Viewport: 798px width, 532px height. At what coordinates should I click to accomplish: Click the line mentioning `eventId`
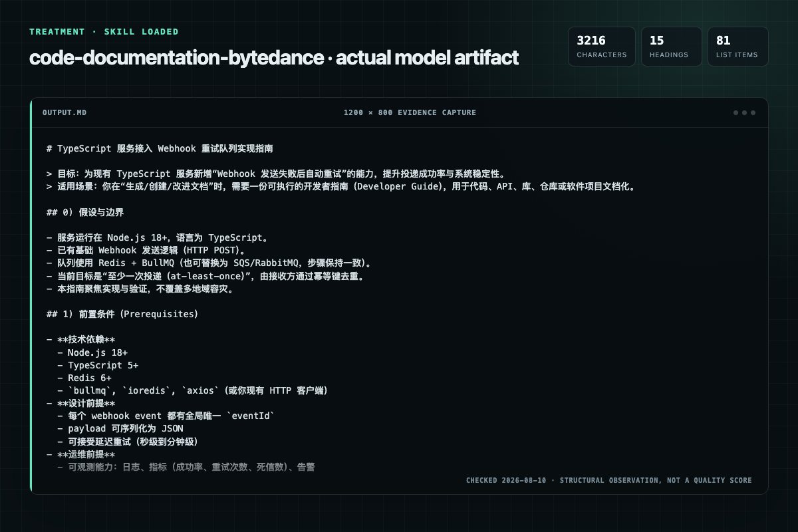click(x=166, y=416)
